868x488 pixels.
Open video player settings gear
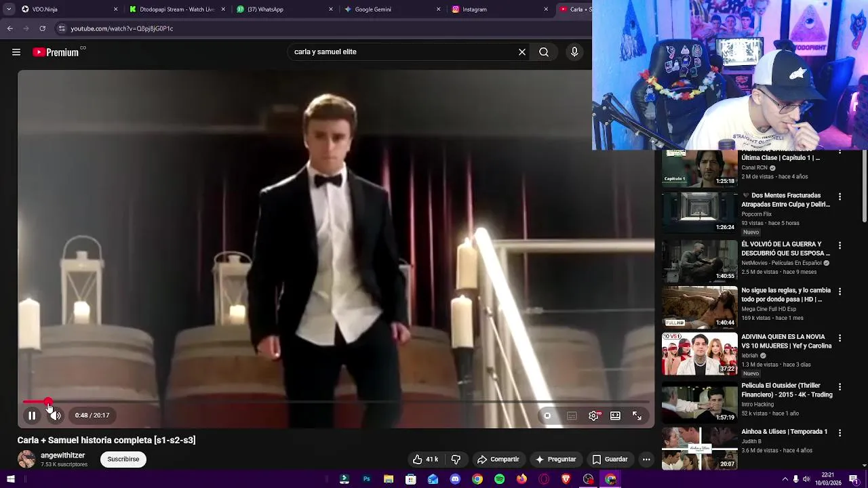coord(594,415)
